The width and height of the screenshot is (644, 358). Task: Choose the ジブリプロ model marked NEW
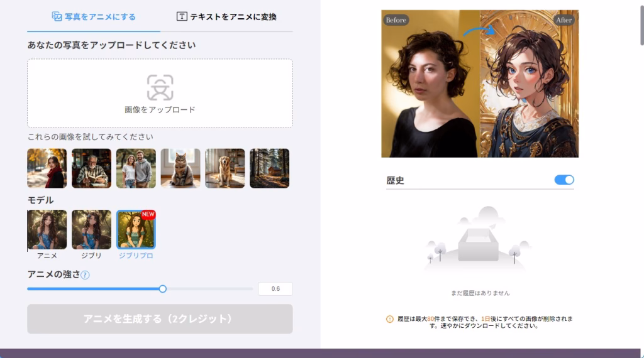(136, 230)
